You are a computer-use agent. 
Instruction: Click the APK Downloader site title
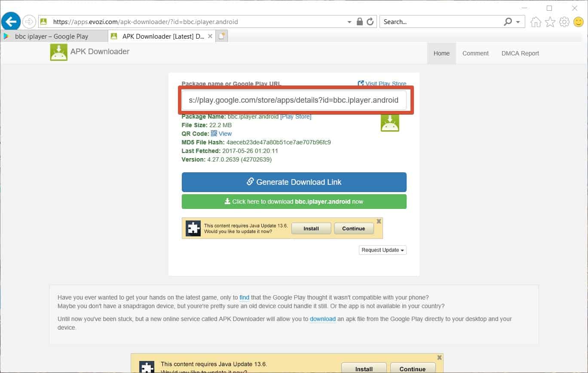(100, 52)
